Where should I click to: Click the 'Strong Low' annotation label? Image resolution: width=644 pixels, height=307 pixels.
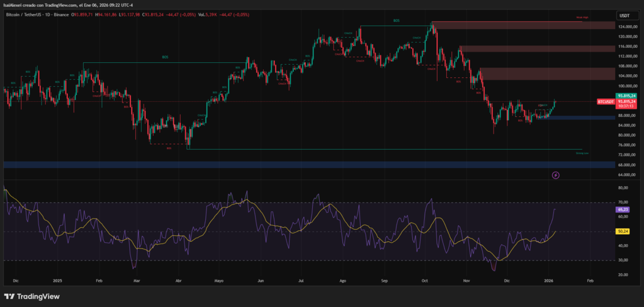[x=582, y=152]
